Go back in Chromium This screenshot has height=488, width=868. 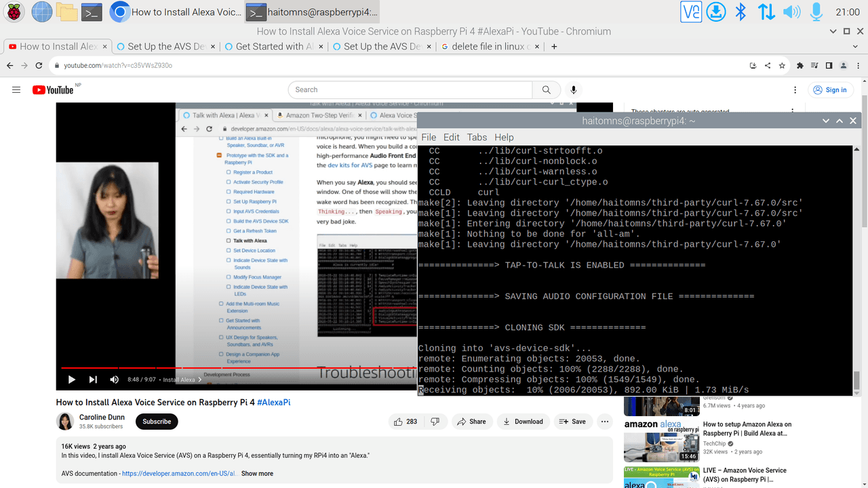(x=9, y=66)
